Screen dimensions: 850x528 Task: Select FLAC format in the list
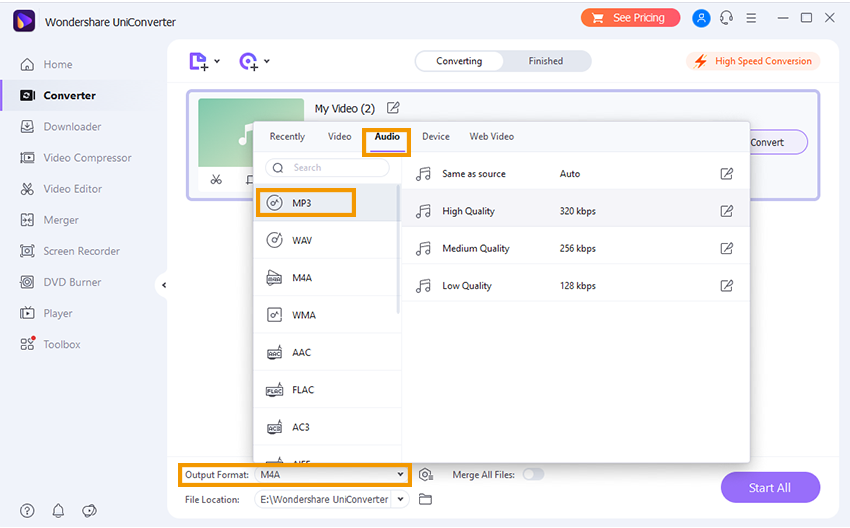tap(326, 390)
